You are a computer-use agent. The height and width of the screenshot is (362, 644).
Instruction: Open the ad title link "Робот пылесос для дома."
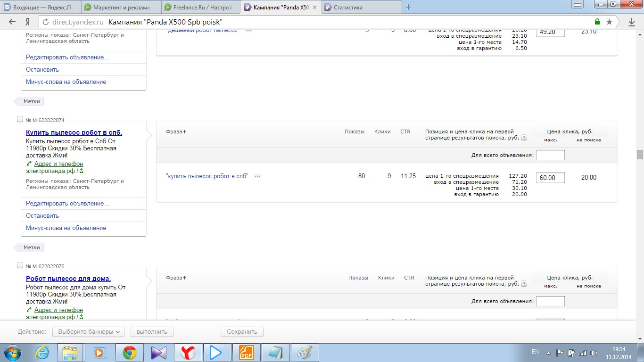coord(68,279)
